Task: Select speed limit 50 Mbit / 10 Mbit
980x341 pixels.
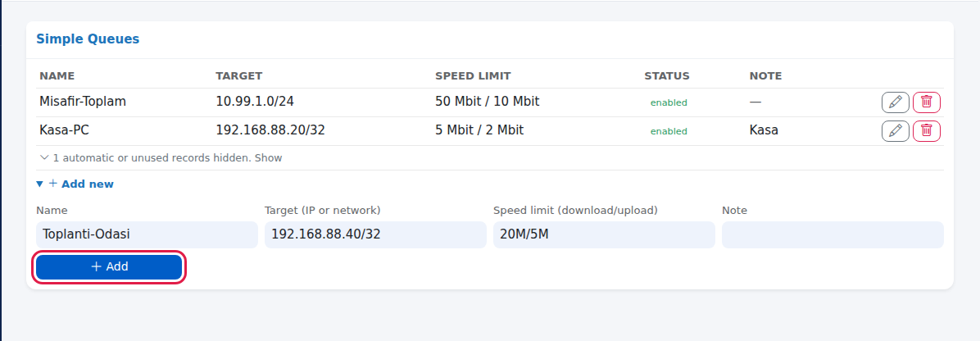Action: tap(487, 102)
